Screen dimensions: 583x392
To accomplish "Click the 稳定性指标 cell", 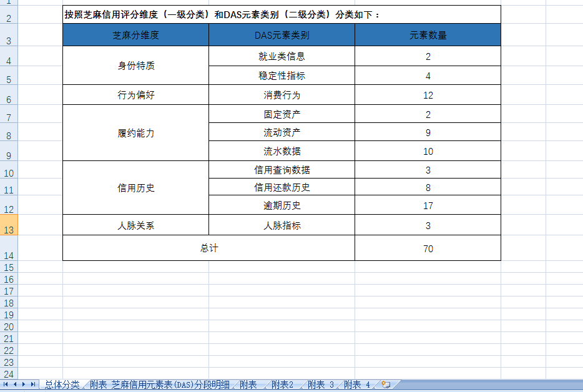I will click(282, 76).
